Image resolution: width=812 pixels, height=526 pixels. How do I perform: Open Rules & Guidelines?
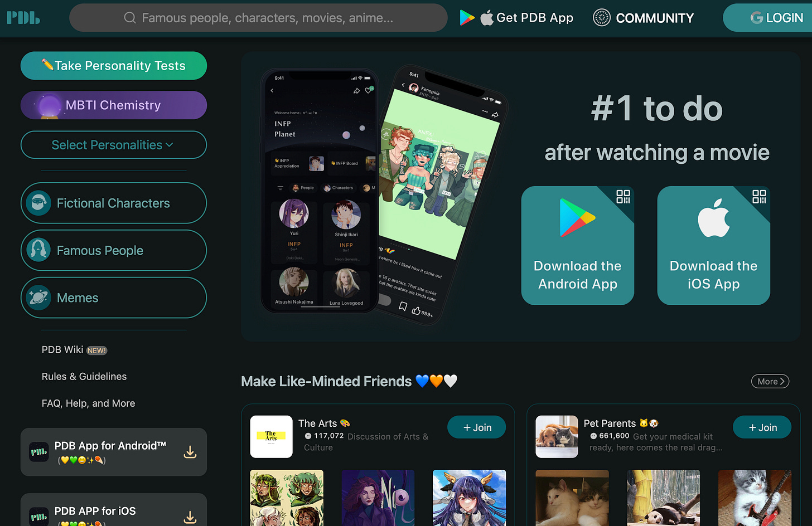[x=84, y=377]
